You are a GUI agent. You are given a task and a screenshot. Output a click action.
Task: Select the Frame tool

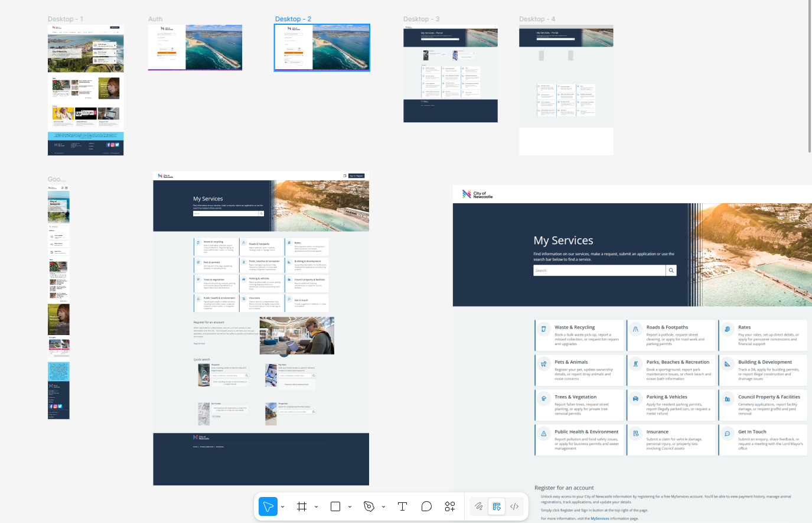pyautogui.click(x=302, y=506)
